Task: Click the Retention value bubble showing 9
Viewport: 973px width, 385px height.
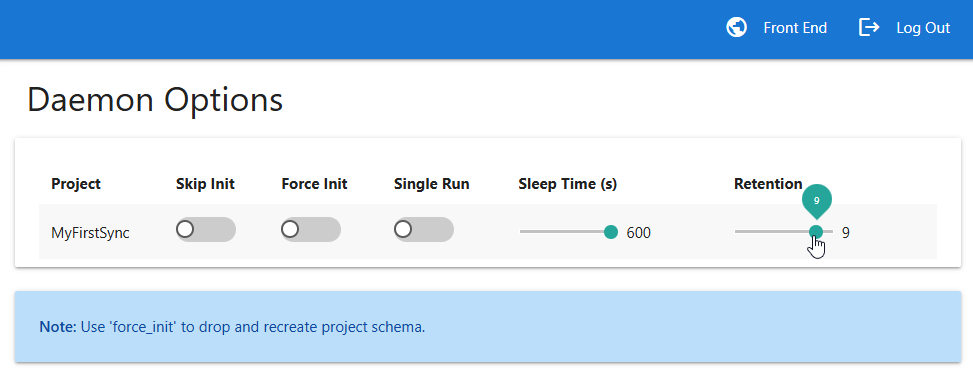Action: point(817,201)
